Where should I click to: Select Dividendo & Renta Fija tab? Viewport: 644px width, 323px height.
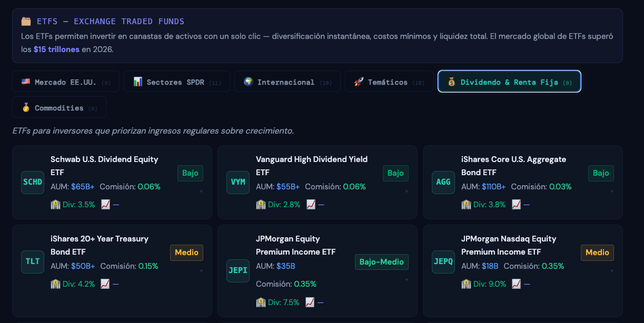[509, 82]
